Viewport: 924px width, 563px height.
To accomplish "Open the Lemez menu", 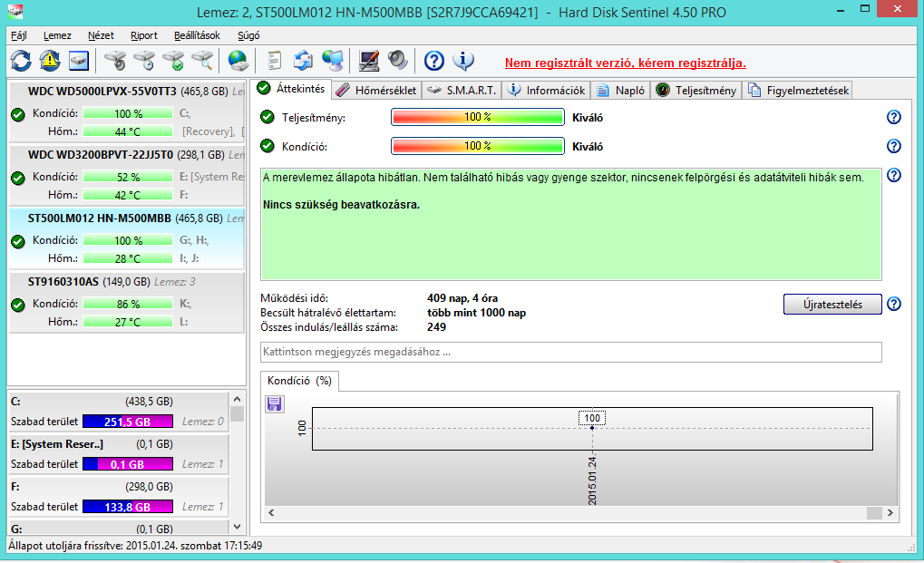I will pyautogui.click(x=57, y=35).
